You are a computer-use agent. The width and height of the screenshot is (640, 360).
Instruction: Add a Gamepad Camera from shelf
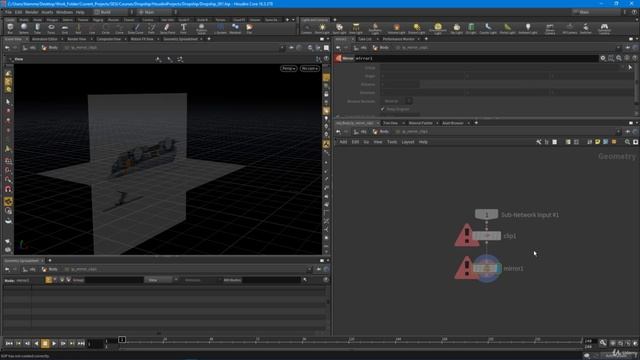pos(604,28)
